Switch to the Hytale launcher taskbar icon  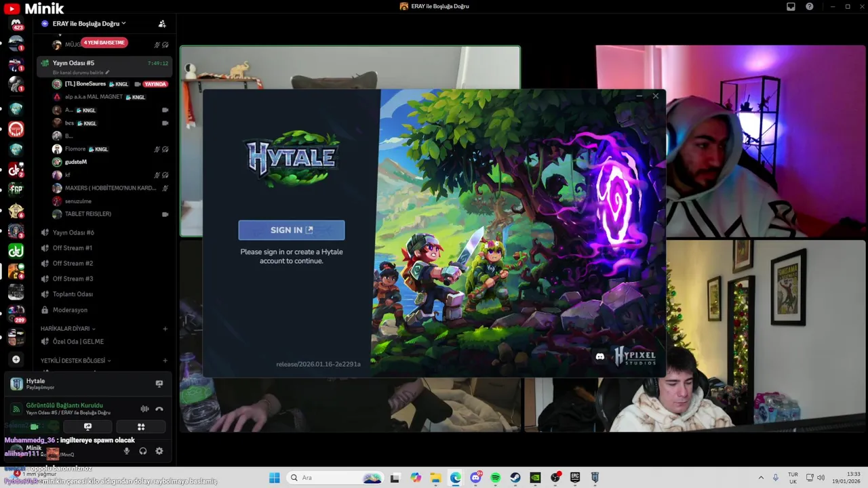(x=595, y=478)
